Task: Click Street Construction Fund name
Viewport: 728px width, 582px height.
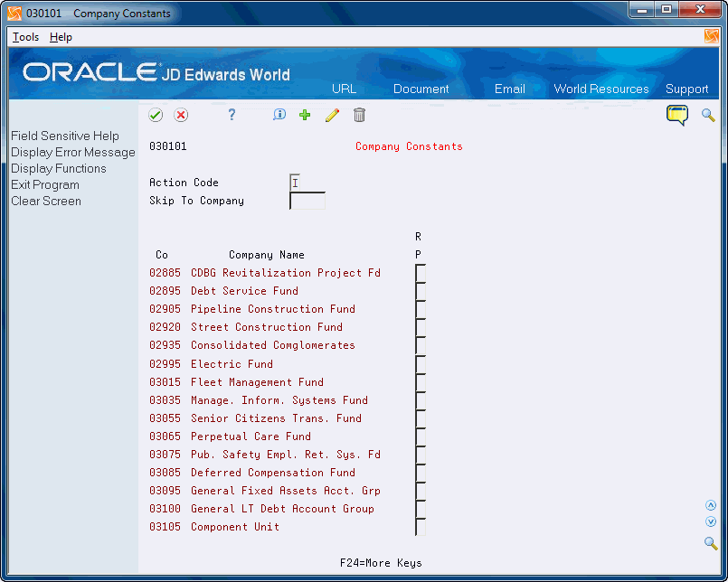Action: 267,327
